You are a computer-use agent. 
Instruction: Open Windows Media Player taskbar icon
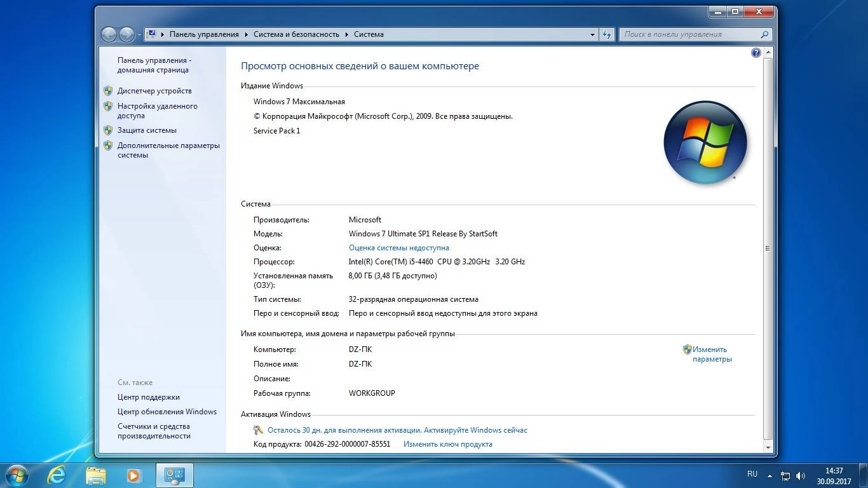point(134,475)
